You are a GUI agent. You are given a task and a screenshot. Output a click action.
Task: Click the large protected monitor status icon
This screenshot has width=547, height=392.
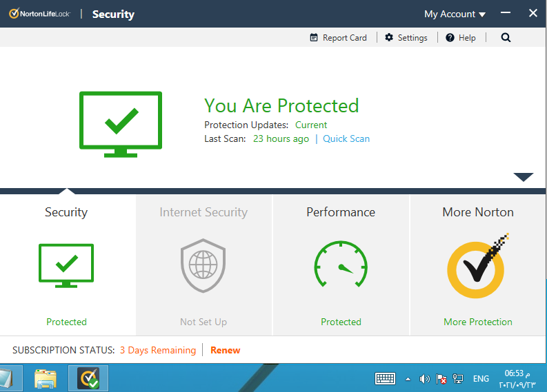[121, 123]
